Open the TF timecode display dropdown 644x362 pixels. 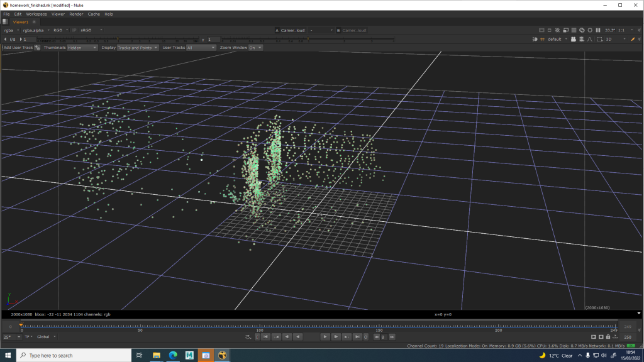[28, 337]
